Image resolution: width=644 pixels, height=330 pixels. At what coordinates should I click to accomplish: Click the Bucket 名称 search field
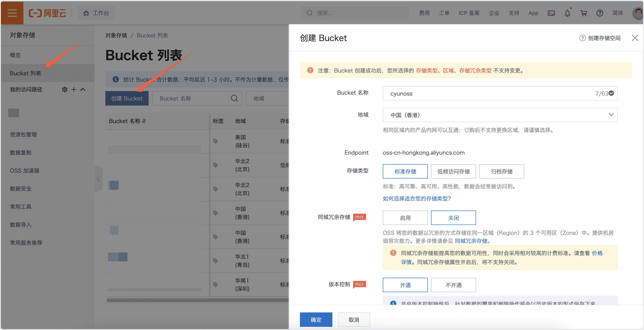[197, 98]
